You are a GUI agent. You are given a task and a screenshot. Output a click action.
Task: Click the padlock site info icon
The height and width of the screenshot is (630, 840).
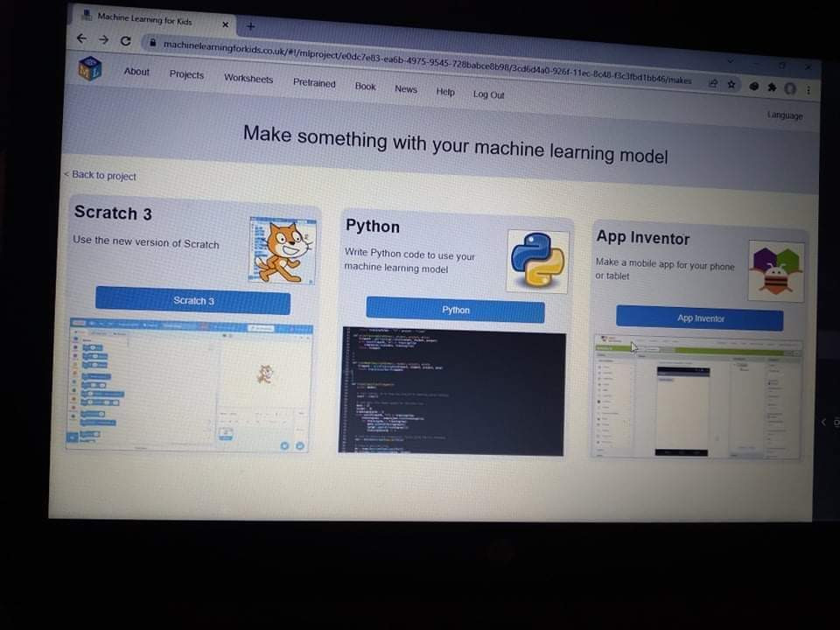point(152,42)
